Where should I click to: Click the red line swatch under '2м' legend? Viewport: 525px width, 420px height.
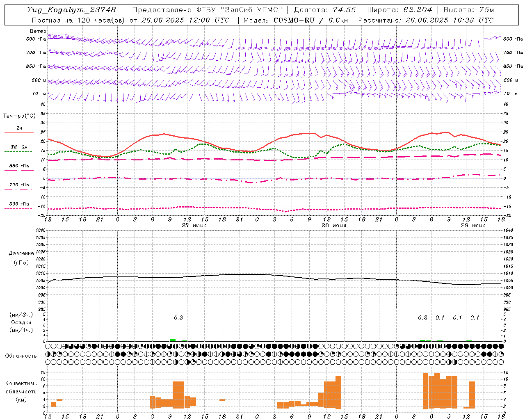pos(19,132)
